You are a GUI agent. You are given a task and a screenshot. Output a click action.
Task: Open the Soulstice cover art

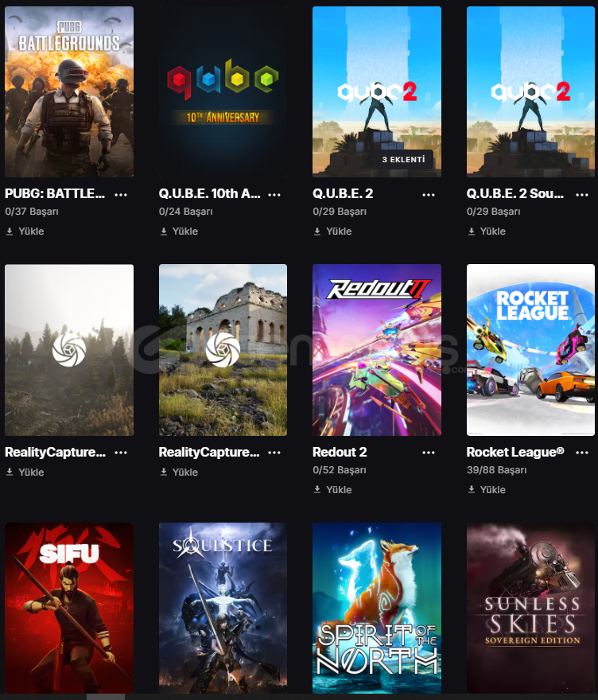pos(223,608)
